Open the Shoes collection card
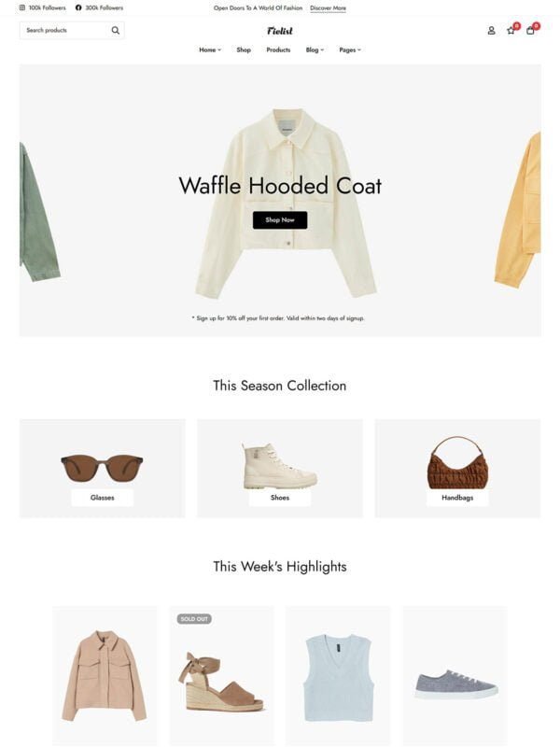 click(x=280, y=469)
